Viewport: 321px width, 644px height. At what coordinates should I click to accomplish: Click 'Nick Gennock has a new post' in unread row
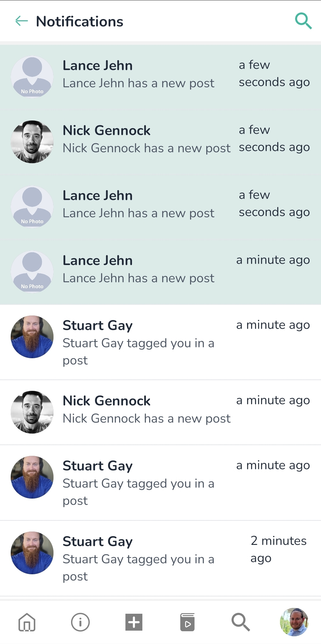point(147,148)
